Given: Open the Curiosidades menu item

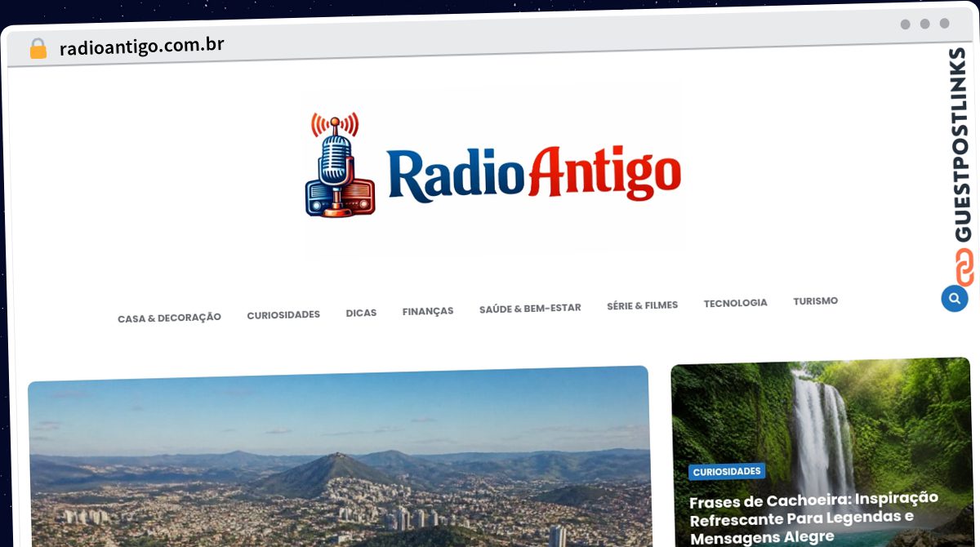Looking at the screenshot, I should coord(283,314).
